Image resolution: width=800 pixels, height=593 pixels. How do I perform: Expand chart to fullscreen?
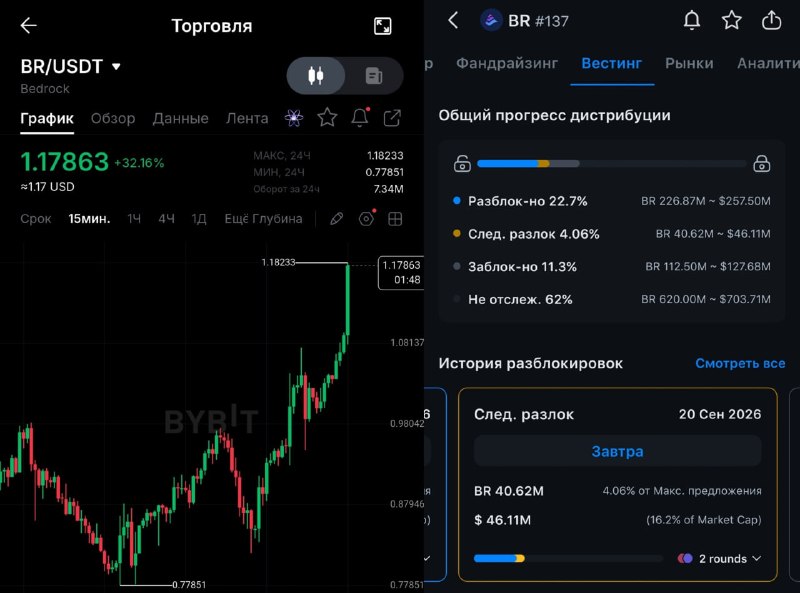[x=382, y=26]
